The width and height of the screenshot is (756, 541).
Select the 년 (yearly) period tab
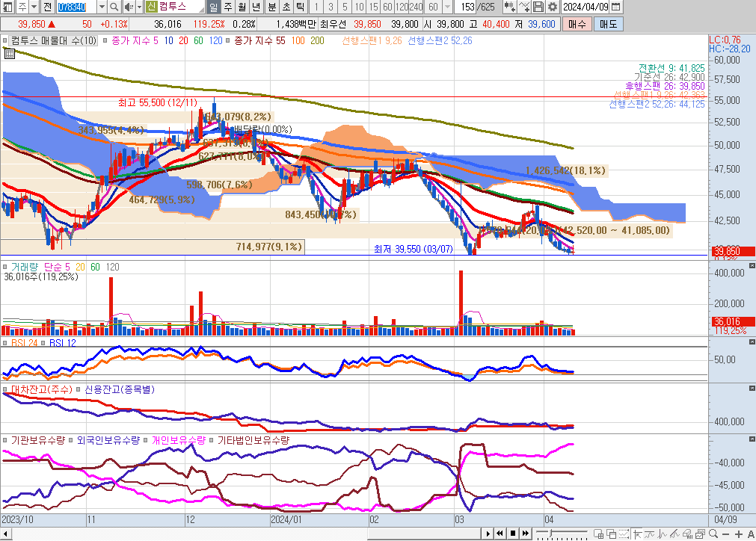tap(256, 7)
